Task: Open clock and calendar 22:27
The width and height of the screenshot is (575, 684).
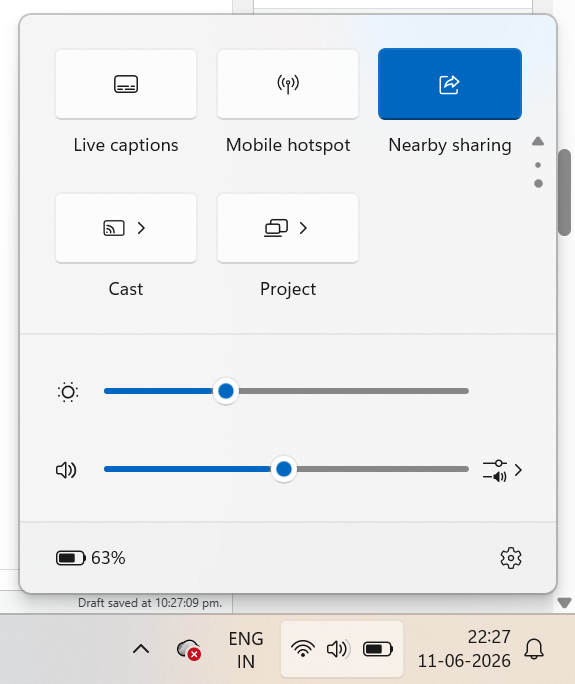Action: tap(464, 649)
